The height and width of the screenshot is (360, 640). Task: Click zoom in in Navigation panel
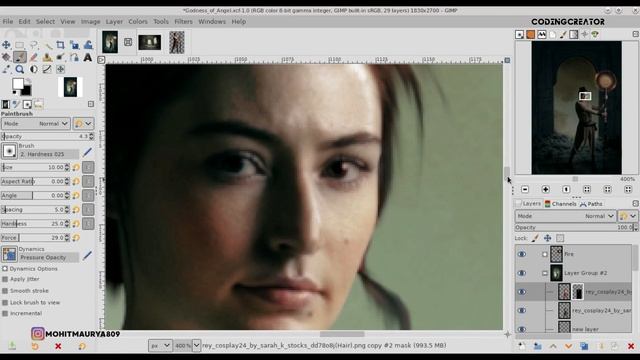tap(545, 189)
